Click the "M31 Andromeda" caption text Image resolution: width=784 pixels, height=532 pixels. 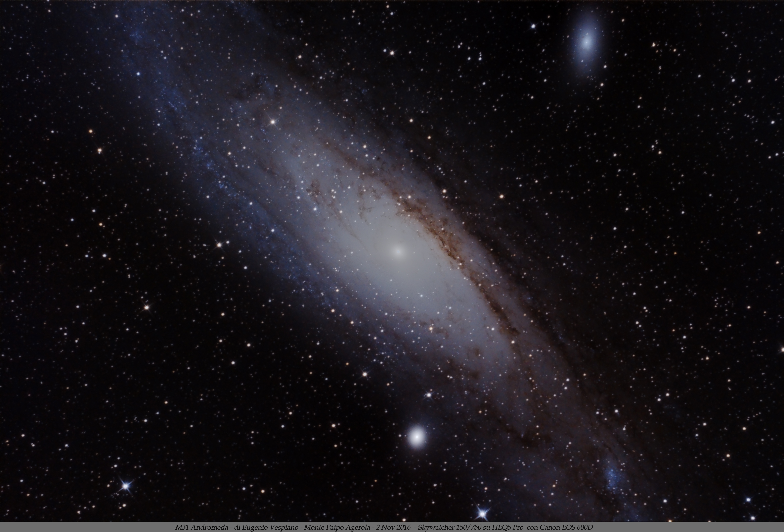202,527
